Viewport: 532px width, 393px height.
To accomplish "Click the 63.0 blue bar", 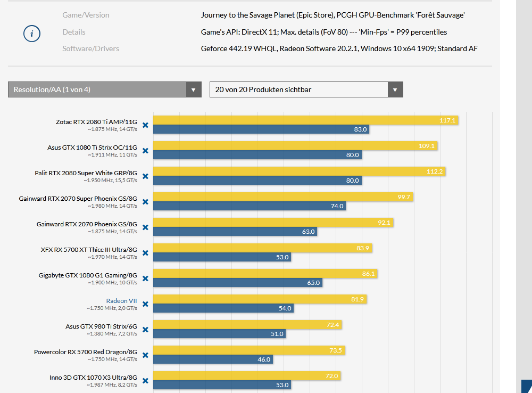I will pyautogui.click(x=235, y=232).
